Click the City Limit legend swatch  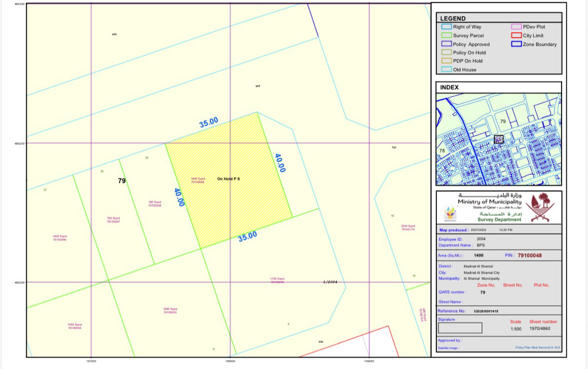click(x=516, y=35)
